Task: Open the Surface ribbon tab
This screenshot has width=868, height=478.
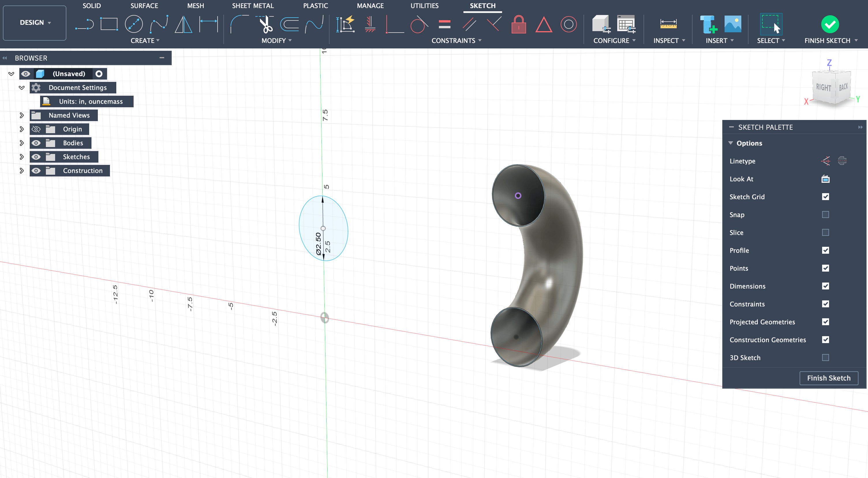Action: coord(144,6)
